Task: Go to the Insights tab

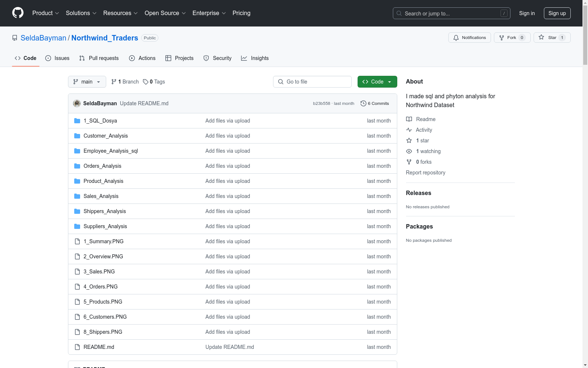Action: point(255,58)
